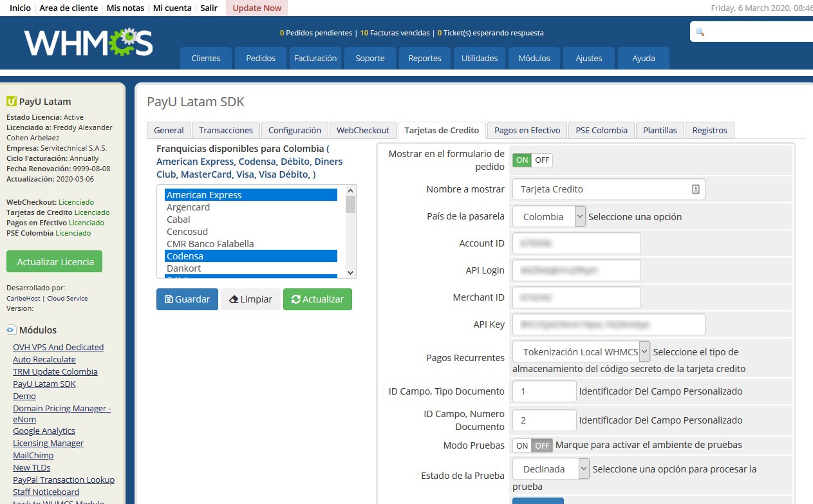Click the Inicio link

coord(20,8)
